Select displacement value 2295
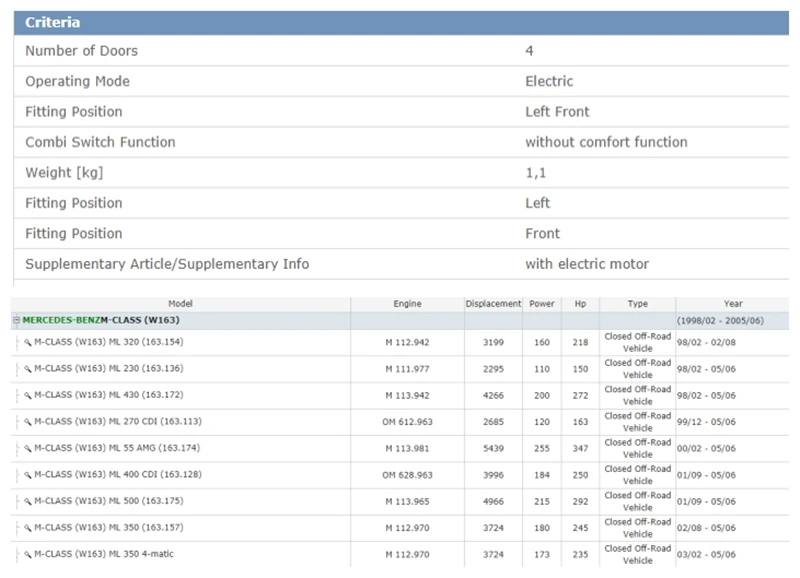Image resolution: width=800 pixels, height=578 pixels. click(493, 369)
